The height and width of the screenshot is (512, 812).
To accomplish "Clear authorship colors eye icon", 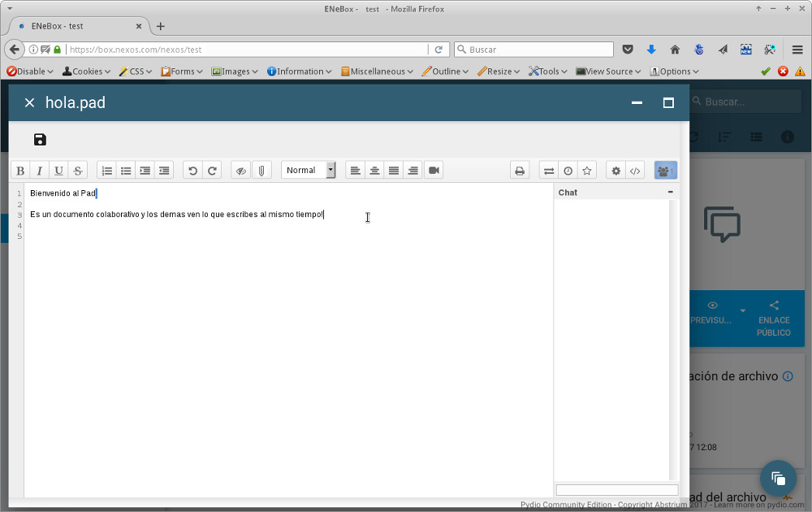I will (241, 171).
